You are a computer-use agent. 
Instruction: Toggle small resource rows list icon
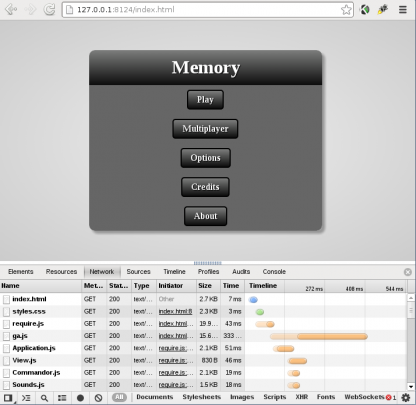[x=62, y=398]
